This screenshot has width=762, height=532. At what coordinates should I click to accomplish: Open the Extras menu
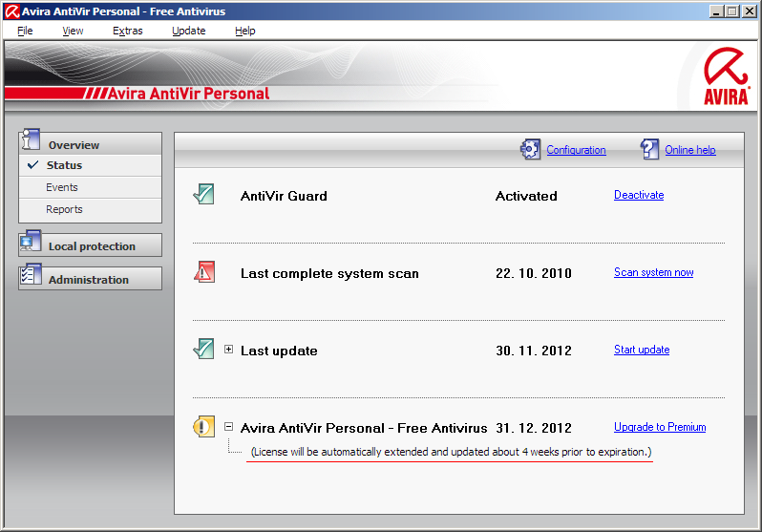[x=127, y=31]
